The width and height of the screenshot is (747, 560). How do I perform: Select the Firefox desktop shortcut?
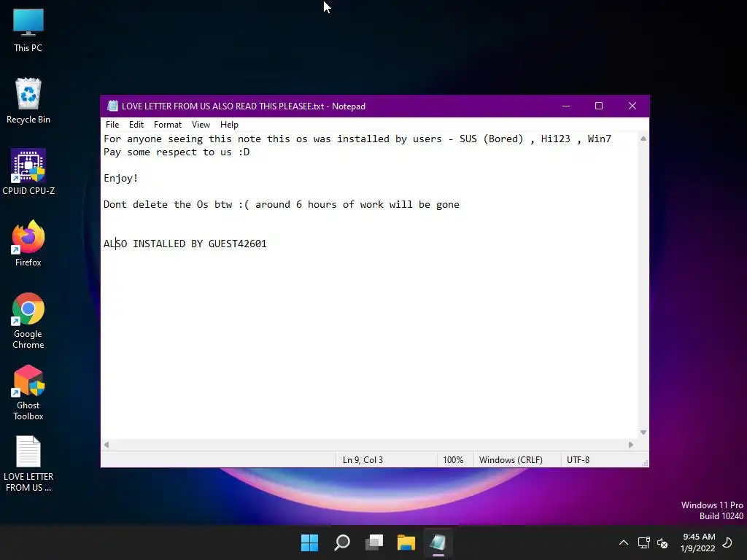point(28,244)
